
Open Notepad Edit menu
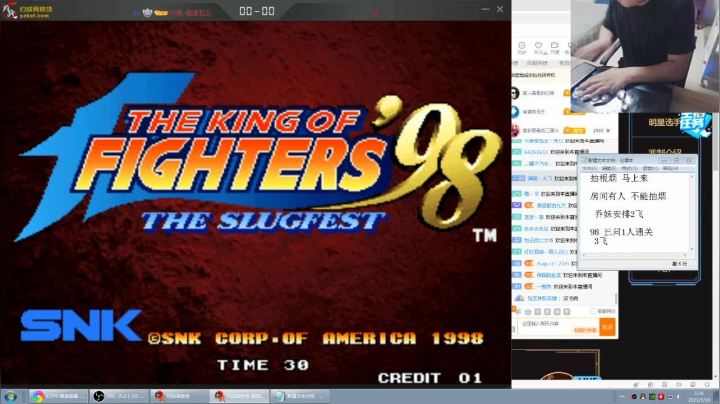pyautogui.click(x=609, y=168)
